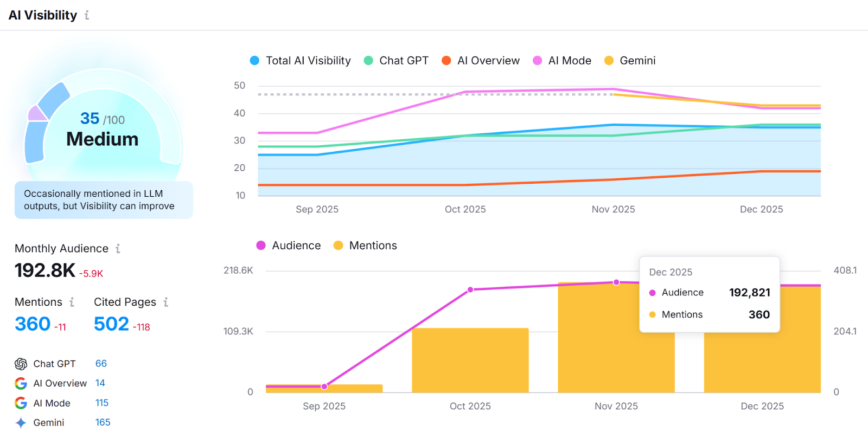Toggle Audience series in lower chart legend

[x=289, y=246]
